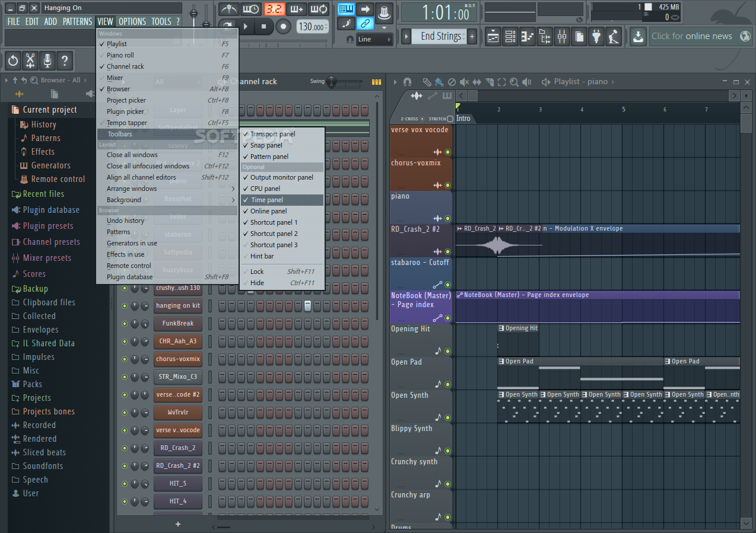Click the 130.000 tempo field
Screen dimensions: 756x533
point(312,27)
